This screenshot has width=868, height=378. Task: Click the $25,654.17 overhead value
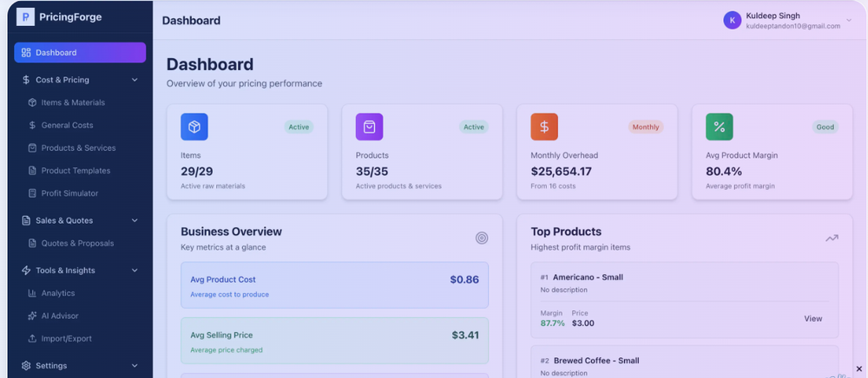(562, 172)
